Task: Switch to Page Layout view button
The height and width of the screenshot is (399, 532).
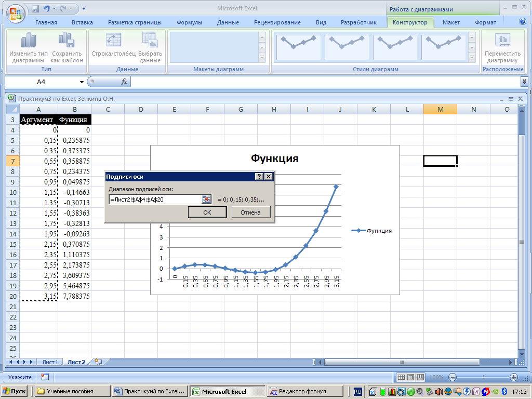Action: coord(411,377)
